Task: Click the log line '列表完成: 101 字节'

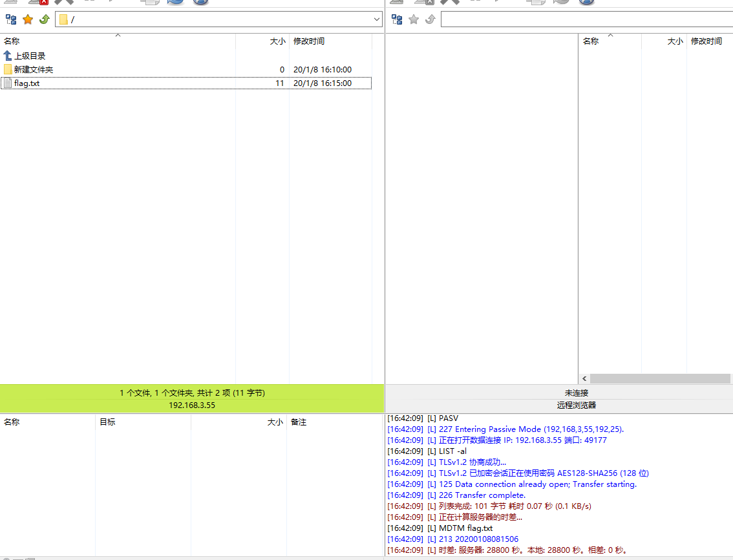Action: 489,506
